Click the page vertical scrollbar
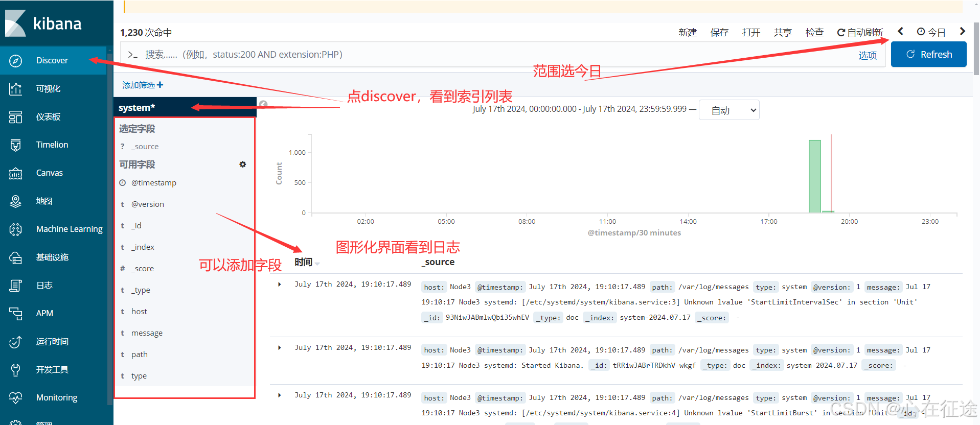Image resolution: width=980 pixels, height=425 pixels. point(976,49)
